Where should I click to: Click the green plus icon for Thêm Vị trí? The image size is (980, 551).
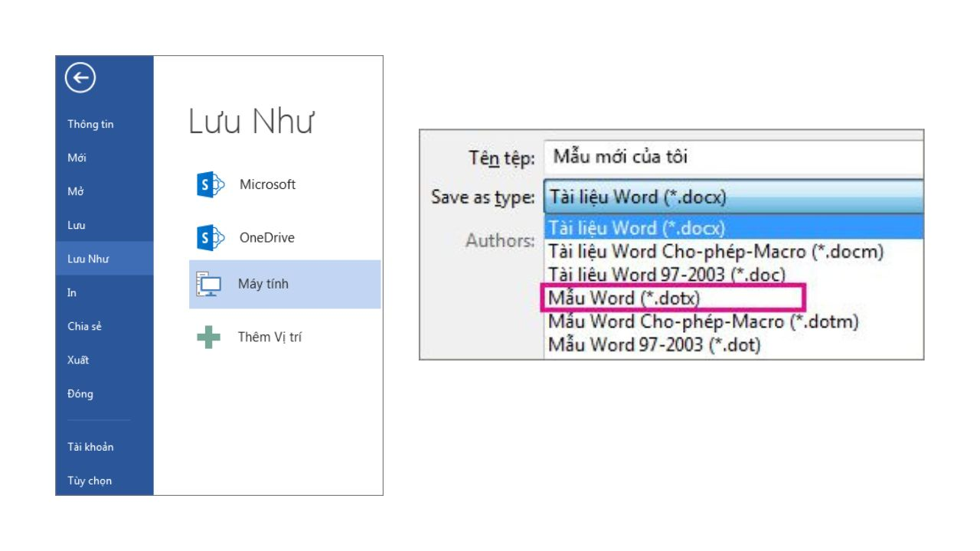click(x=208, y=337)
